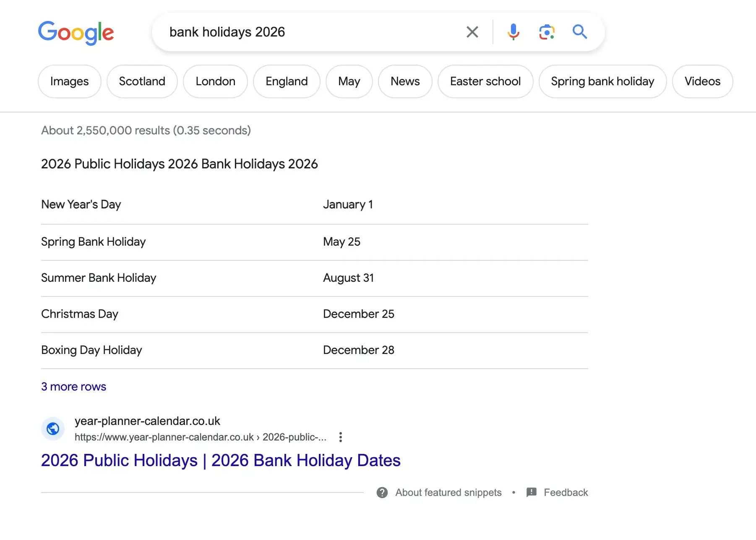This screenshot has height=540, width=756.
Task: Click the question mark help icon
Action: 382,493
